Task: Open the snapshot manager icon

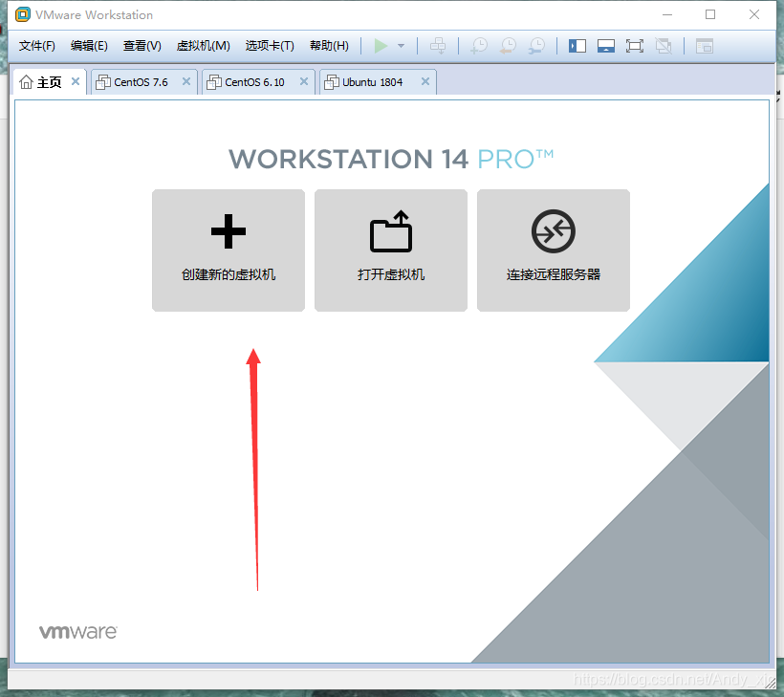Action: (x=537, y=46)
